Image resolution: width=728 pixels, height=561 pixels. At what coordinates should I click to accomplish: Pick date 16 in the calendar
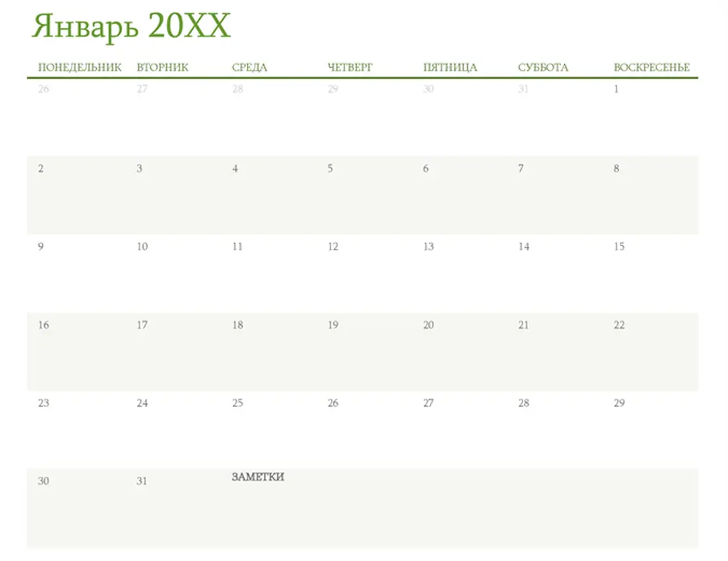43,325
